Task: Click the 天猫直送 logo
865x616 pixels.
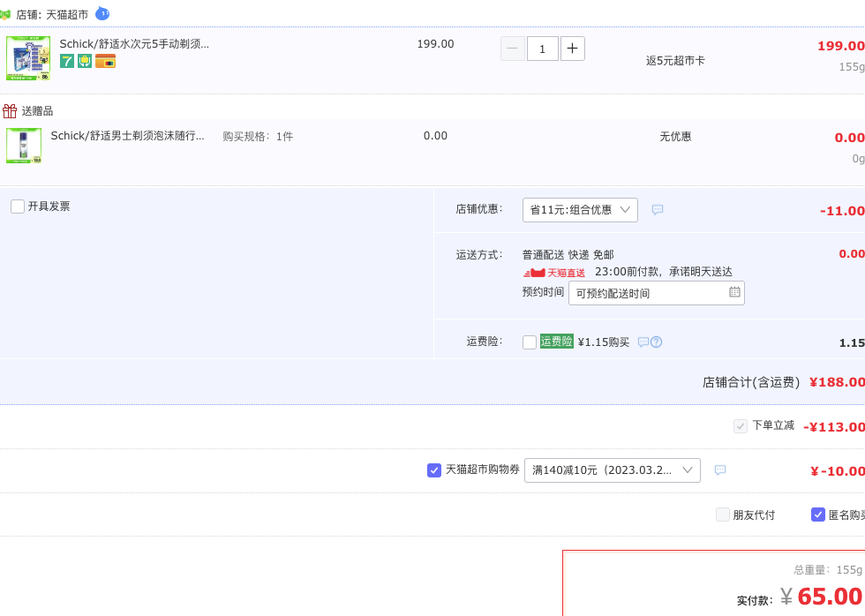Action: tap(554, 273)
